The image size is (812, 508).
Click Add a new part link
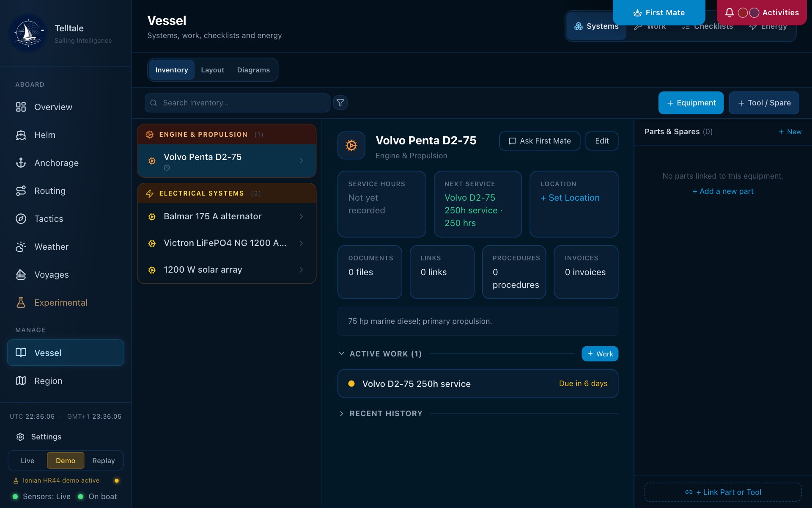click(x=723, y=191)
